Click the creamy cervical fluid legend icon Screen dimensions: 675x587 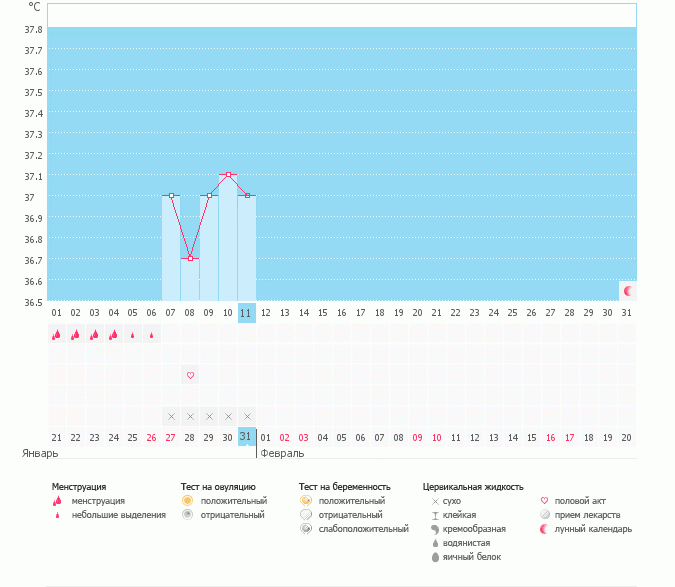[435, 529]
